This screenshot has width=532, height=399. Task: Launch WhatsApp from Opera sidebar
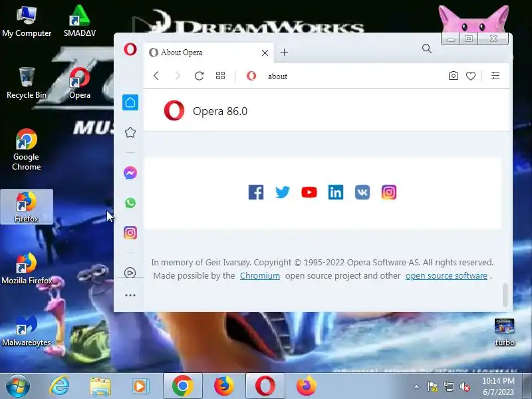click(x=130, y=203)
